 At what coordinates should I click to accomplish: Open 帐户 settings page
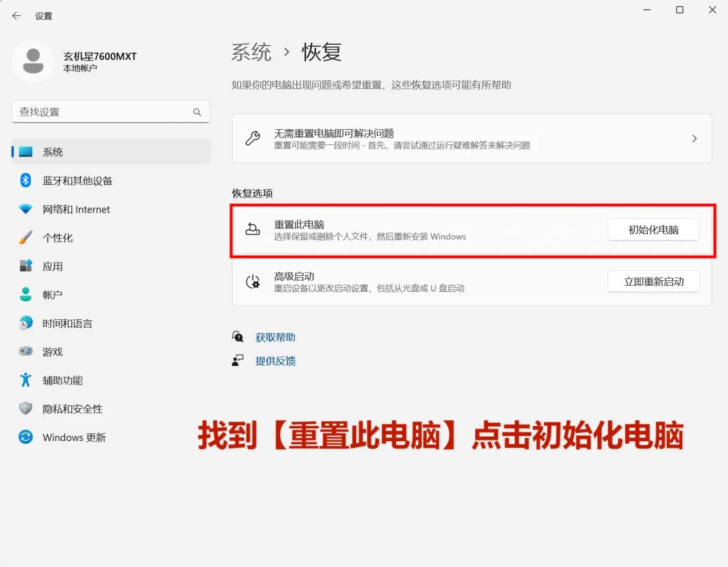[111, 295]
